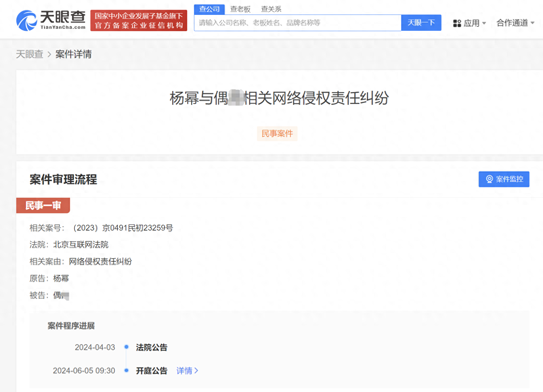Click the chevron arrow after 详情

click(196, 371)
